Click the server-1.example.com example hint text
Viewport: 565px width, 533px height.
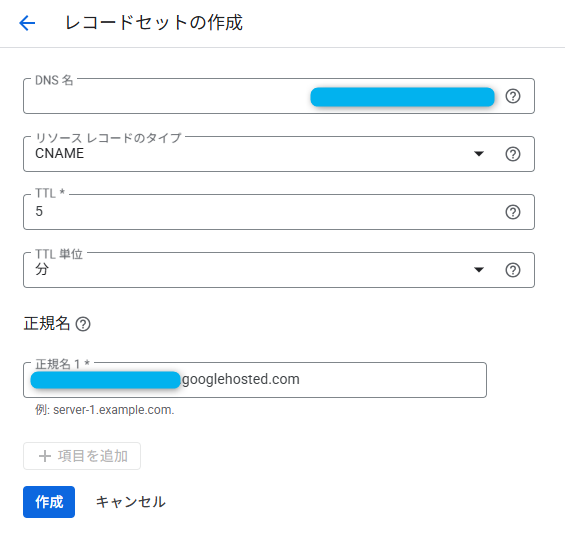click(x=104, y=410)
